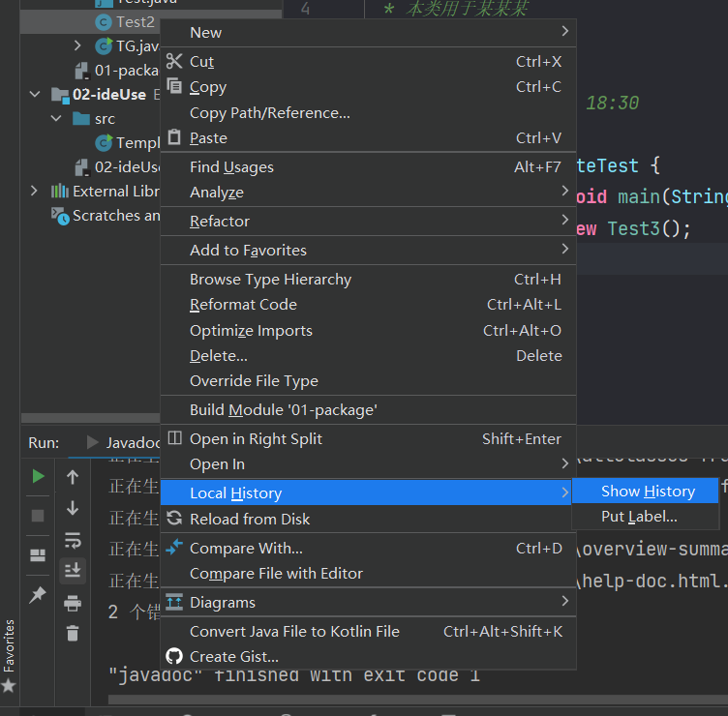Click the Paste clipboard icon
728x716 pixels.
(x=174, y=137)
